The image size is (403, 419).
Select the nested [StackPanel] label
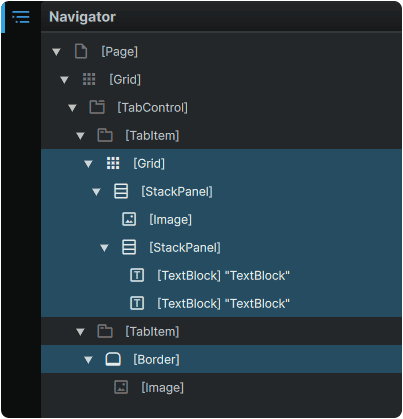pyautogui.click(x=185, y=248)
